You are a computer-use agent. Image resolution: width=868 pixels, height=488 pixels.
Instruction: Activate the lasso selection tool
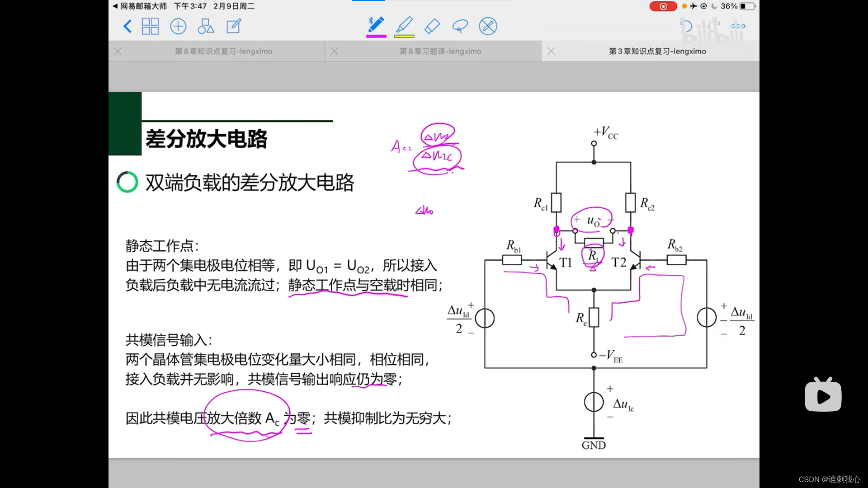tap(460, 26)
